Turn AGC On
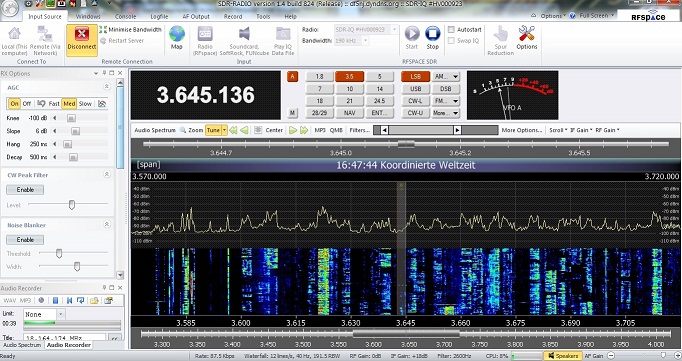682x361 pixels. point(14,104)
